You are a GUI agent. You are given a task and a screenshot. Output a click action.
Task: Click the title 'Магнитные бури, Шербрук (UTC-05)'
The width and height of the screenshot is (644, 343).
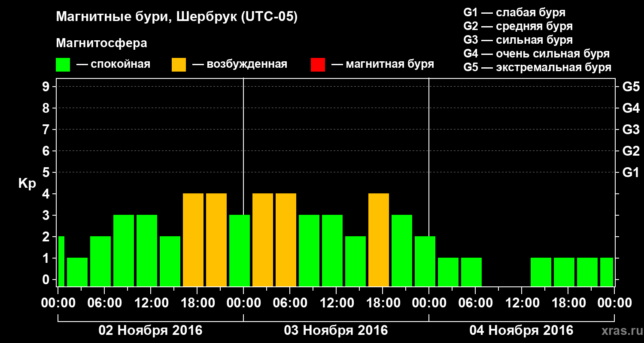[x=176, y=18]
